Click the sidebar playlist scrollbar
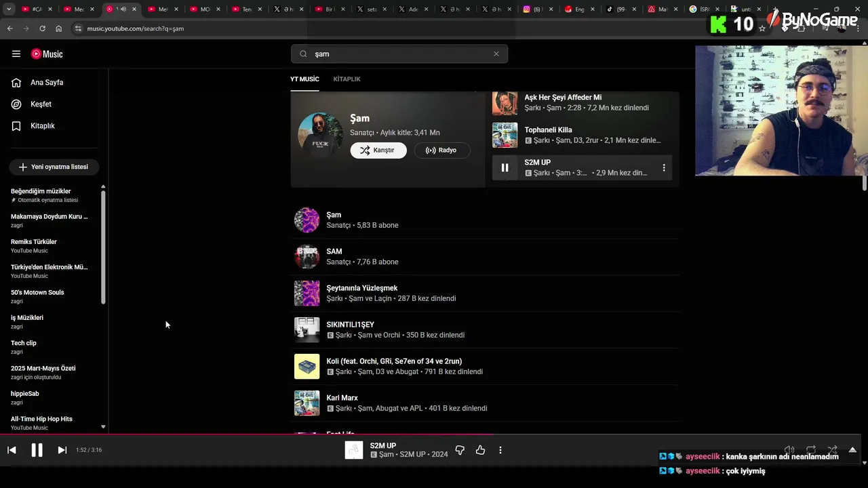This screenshot has height=488, width=868. coord(103,246)
